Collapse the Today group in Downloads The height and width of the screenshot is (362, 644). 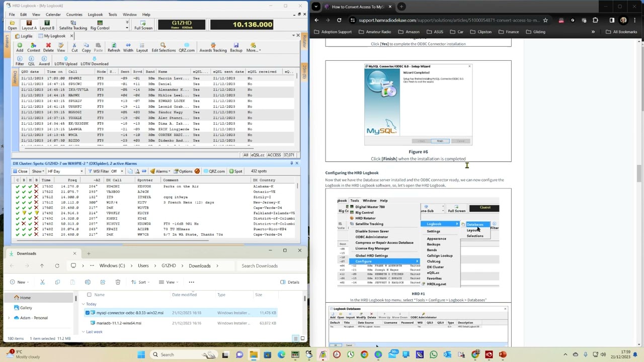coord(84,304)
